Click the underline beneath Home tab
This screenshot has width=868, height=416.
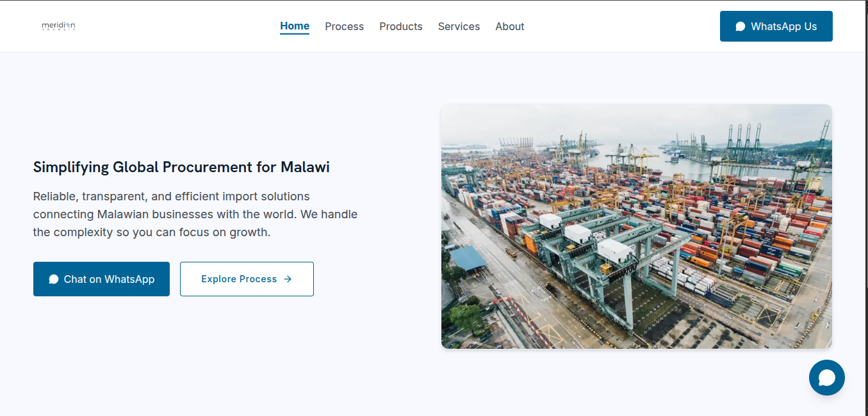tap(295, 34)
